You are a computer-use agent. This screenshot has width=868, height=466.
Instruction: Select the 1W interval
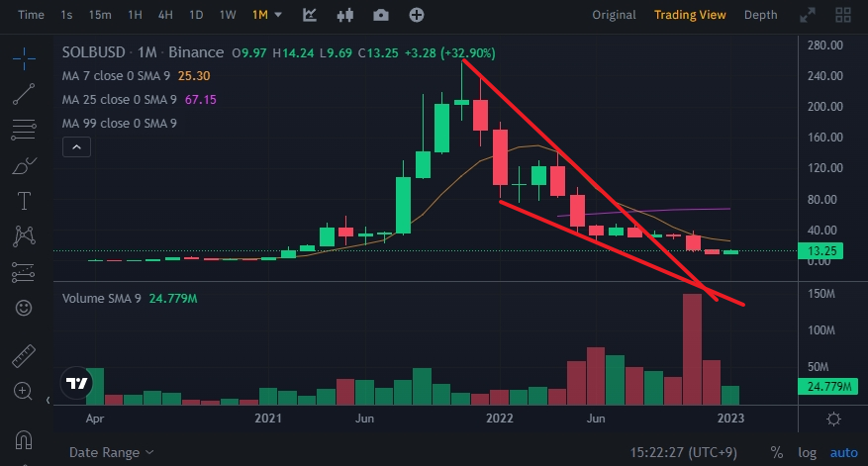(x=228, y=15)
